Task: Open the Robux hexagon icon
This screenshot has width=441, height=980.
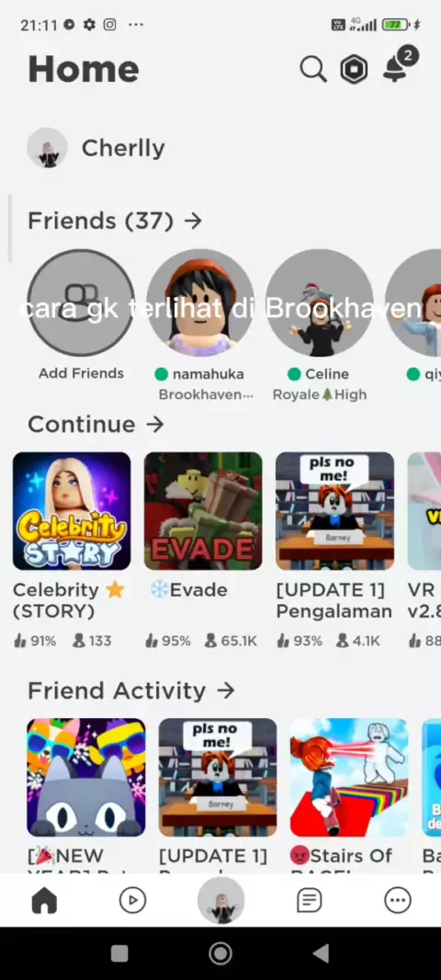Action: [x=354, y=69]
